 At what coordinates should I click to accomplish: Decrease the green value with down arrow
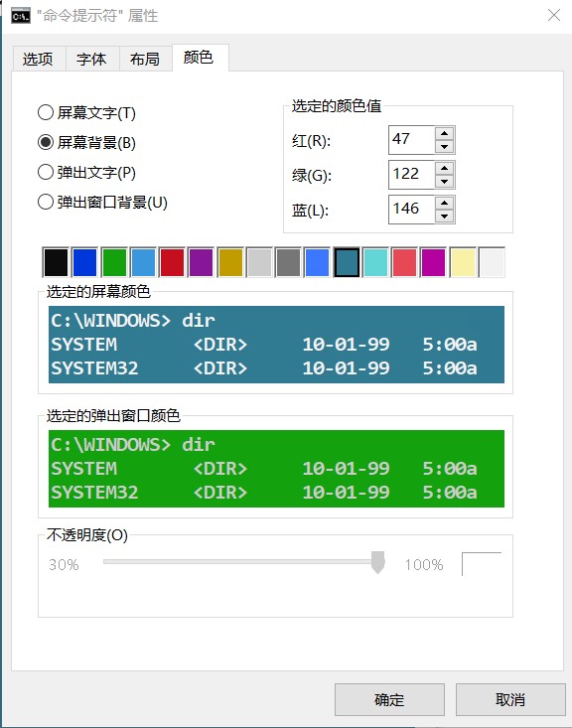[x=444, y=182]
